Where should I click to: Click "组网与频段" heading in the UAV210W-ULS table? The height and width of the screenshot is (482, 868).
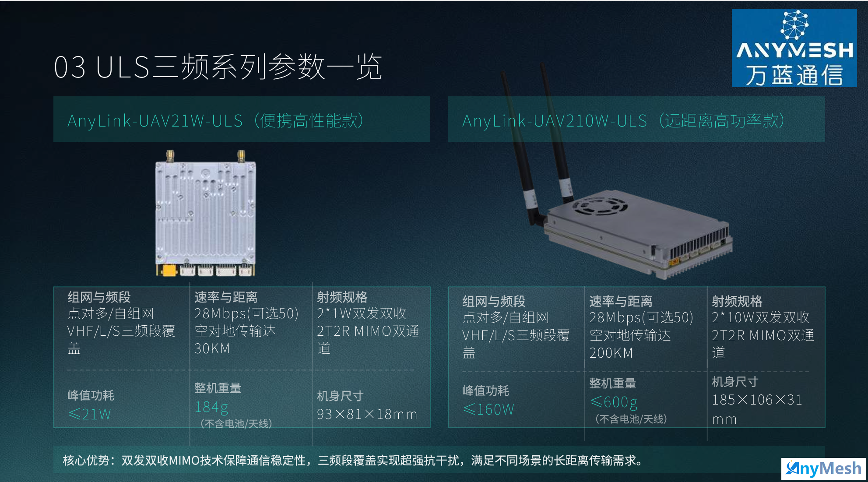(494, 301)
